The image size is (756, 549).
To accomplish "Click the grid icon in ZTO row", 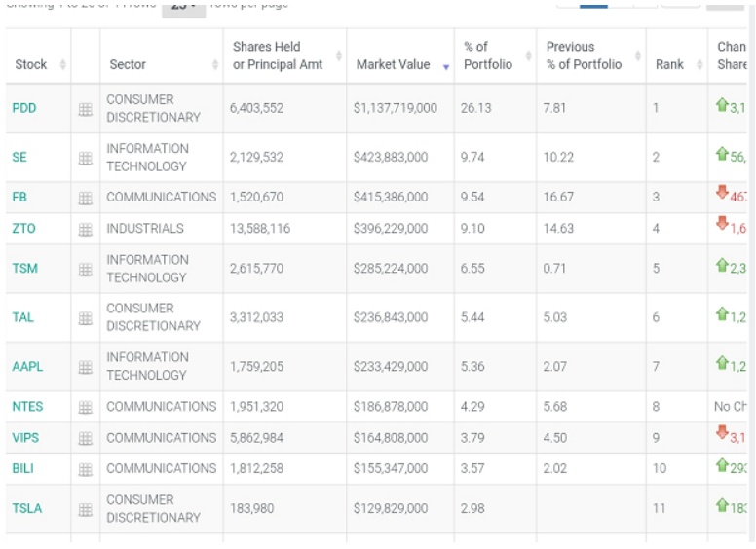I will pyautogui.click(x=86, y=229).
